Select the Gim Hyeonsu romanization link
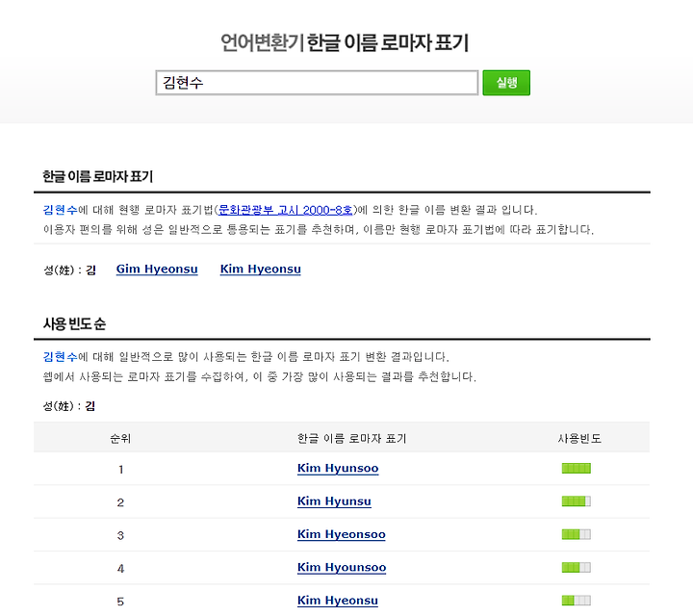693x616 pixels. pyautogui.click(x=157, y=269)
